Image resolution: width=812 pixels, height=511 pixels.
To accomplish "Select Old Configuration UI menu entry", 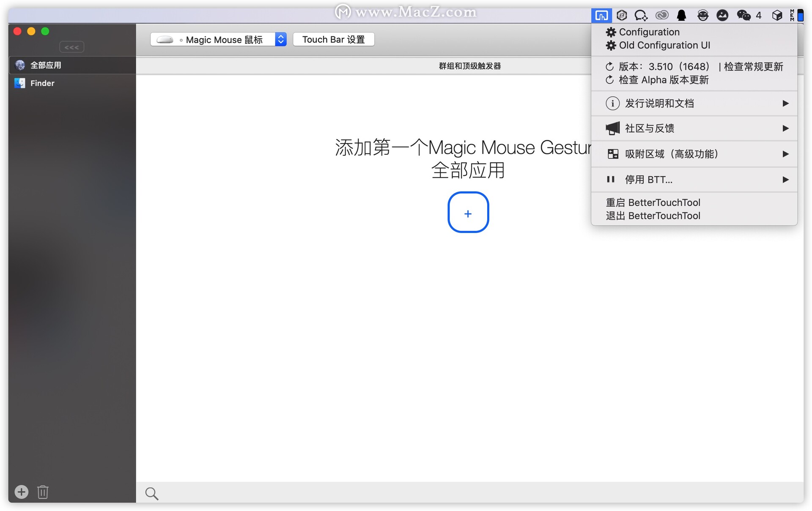I will tap(694, 45).
